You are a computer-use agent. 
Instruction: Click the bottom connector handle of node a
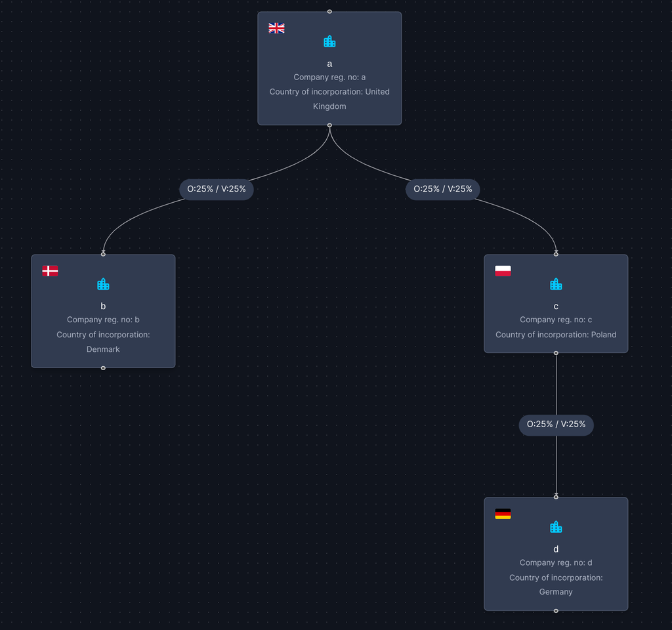point(329,125)
